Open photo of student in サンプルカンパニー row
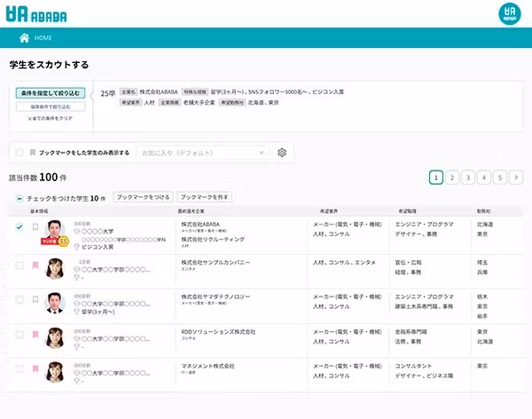Image resolution: width=532 pixels, height=419 pixels. pyautogui.click(x=55, y=269)
